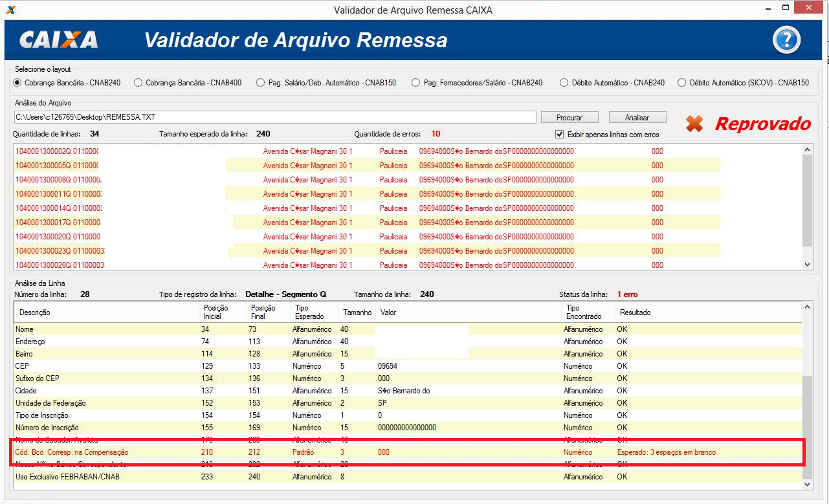Toggle Exibir apenas linhas com erros checkbox
The image size is (829, 504).
(x=560, y=134)
